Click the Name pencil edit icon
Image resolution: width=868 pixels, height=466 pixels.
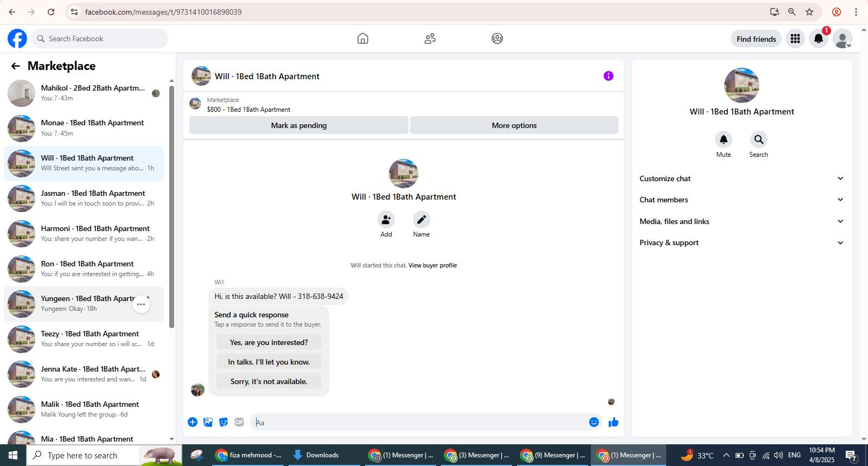[x=422, y=220]
